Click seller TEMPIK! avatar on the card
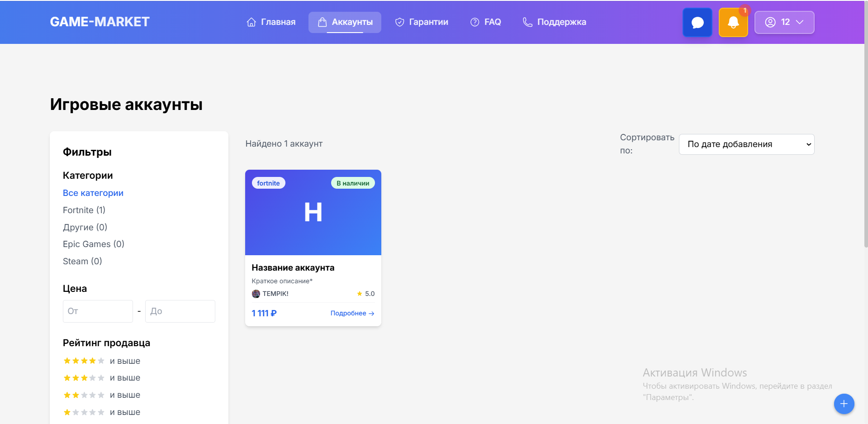The width and height of the screenshot is (868, 424). 256,294
